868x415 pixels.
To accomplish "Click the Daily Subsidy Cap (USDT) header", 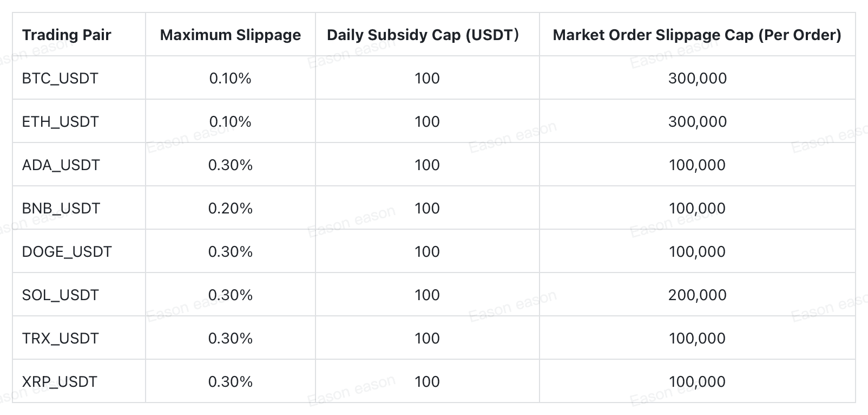I will (x=423, y=35).
